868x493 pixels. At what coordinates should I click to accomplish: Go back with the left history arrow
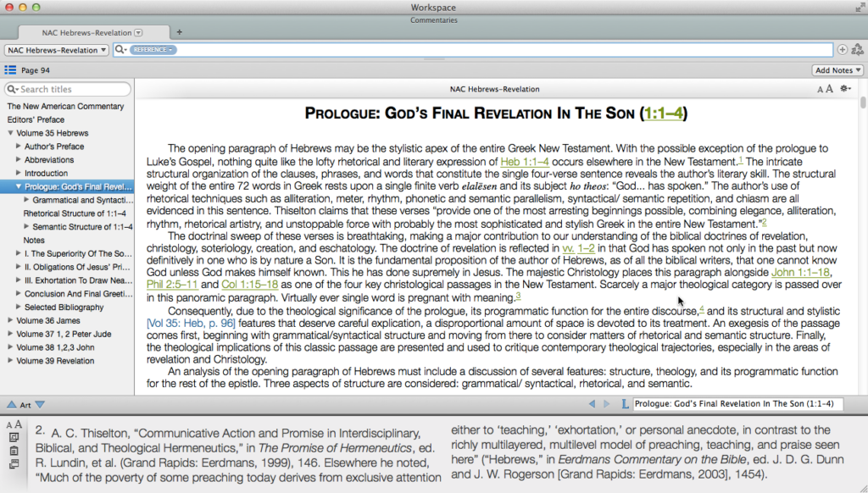pos(592,405)
